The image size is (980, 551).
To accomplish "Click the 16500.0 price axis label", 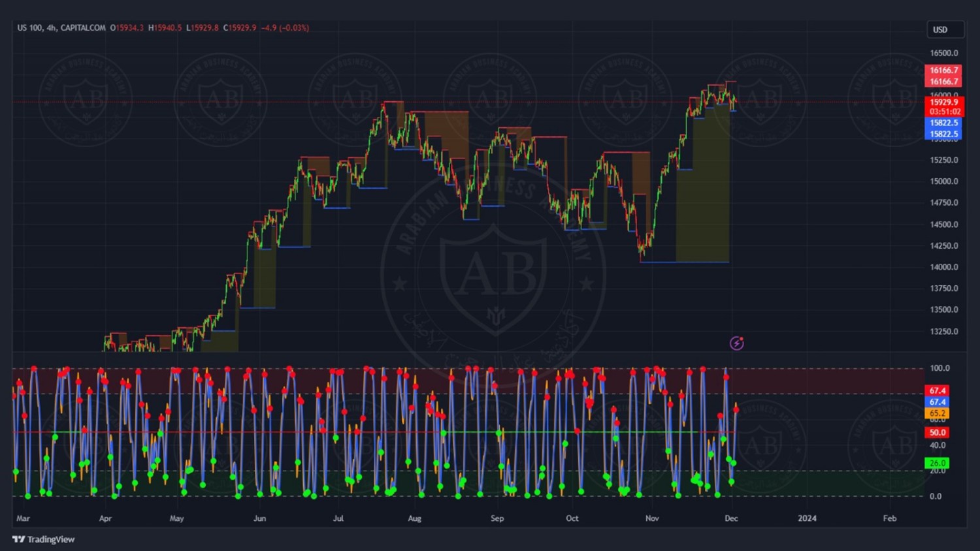I will click(x=944, y=54).
